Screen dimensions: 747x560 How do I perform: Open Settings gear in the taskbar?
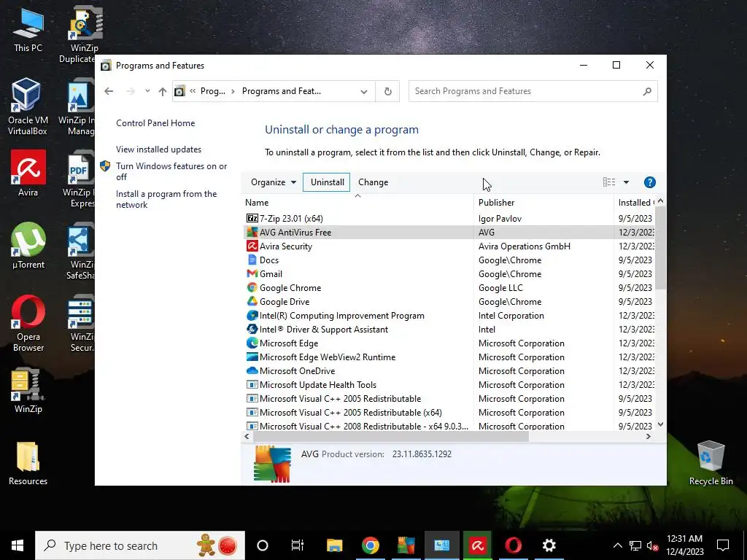pyautogui.click(x=549, y=545)
